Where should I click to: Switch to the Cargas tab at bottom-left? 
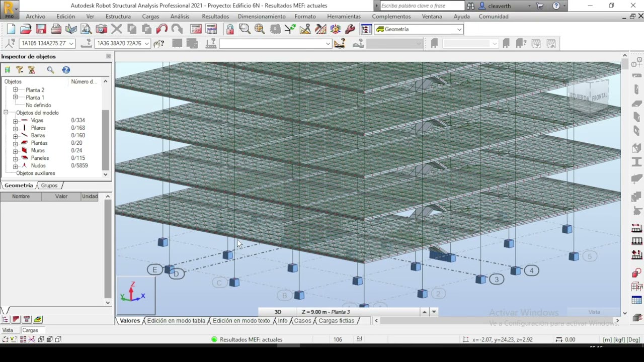30,330
